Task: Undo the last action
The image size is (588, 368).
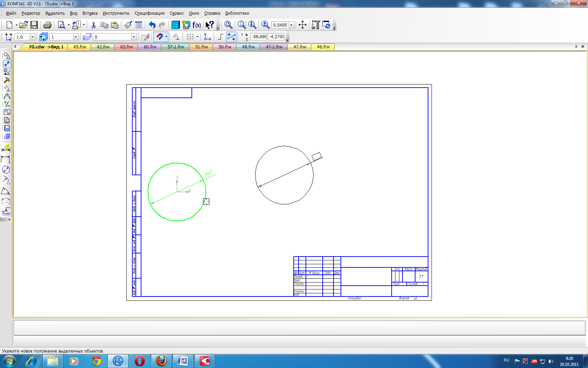Action: 152,25
